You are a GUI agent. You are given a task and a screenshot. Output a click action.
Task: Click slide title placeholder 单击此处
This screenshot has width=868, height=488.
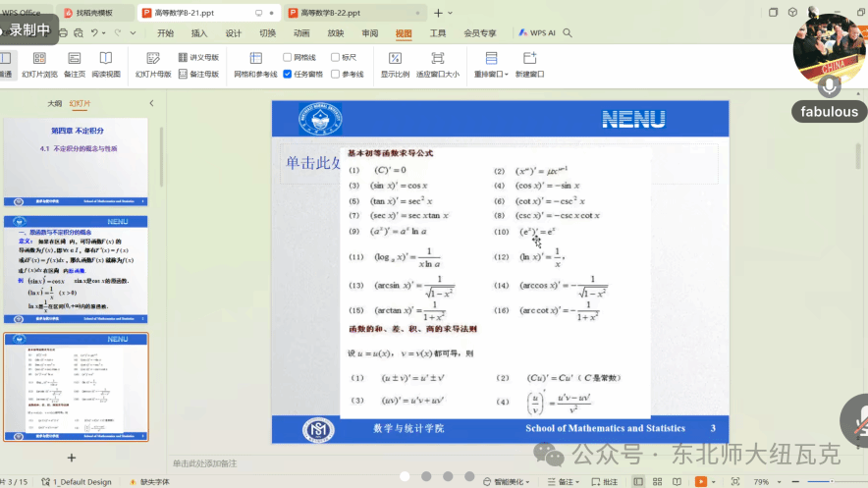click(x=312, y=163)
